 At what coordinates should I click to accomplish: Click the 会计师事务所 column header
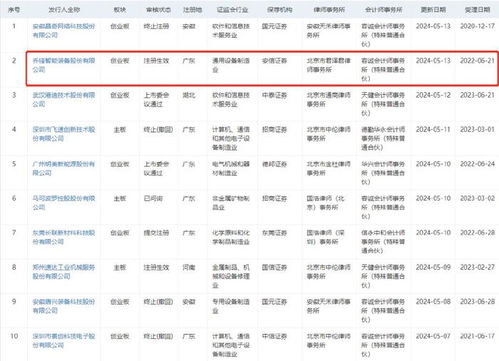point(383,10)
